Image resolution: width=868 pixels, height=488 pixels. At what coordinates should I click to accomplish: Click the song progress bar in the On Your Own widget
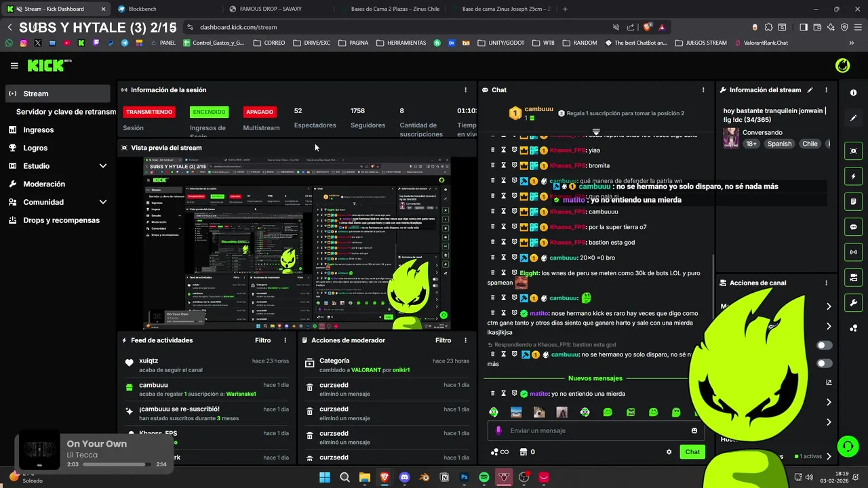[x=117, y=465]
